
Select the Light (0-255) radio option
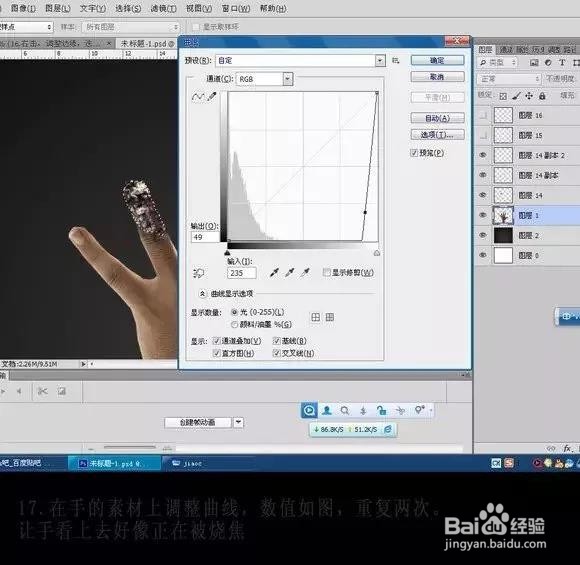(x=234, y=312)
